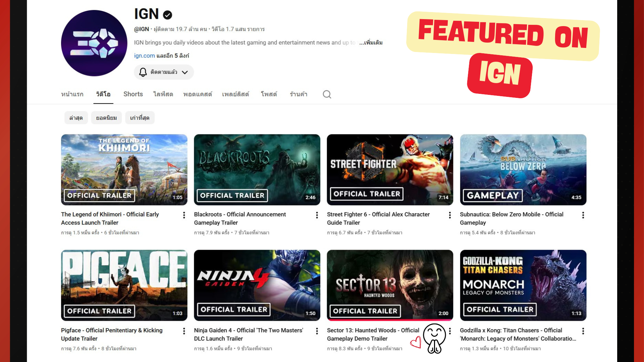Image resolution: width=644 pixels, height=362 pixels.
Task: Open three-dot menu for Pigface video
Action: coord(184,331)
